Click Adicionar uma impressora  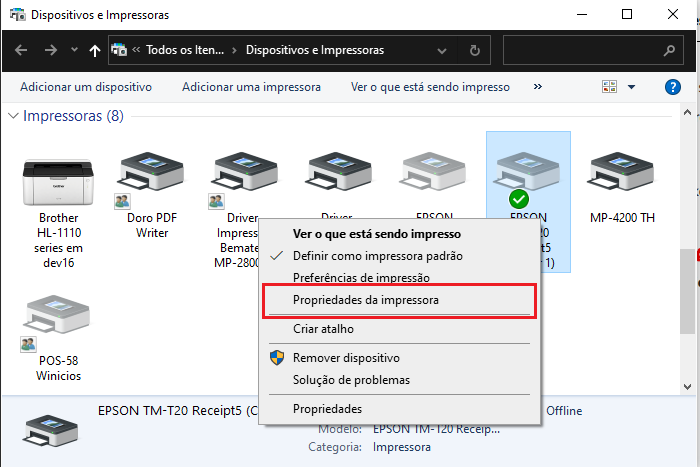(x=251, y=87)
